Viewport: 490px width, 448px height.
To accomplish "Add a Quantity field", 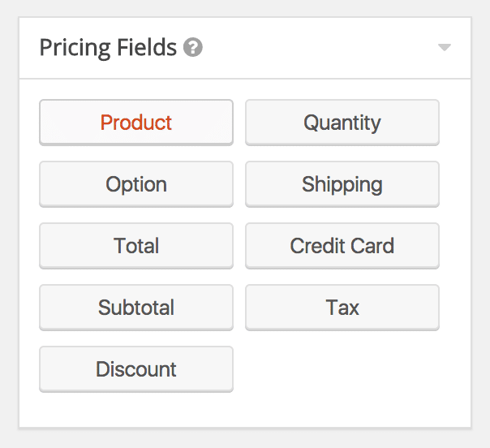I will tap(342, 123).
